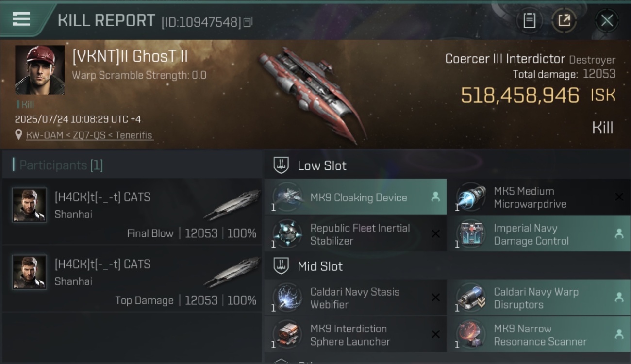The width and height of the screenshot is (631, 364).
Task: Collapse the Mid Slot section
Action: pyautogui.click(x=281, y=266)
